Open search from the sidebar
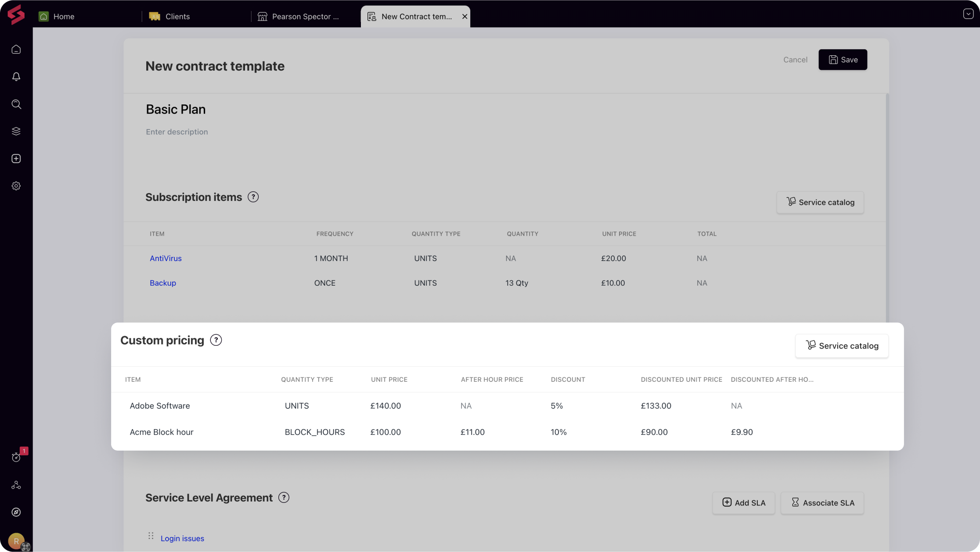The width and height of the screenshot is (980, 552). pos(16,104)
